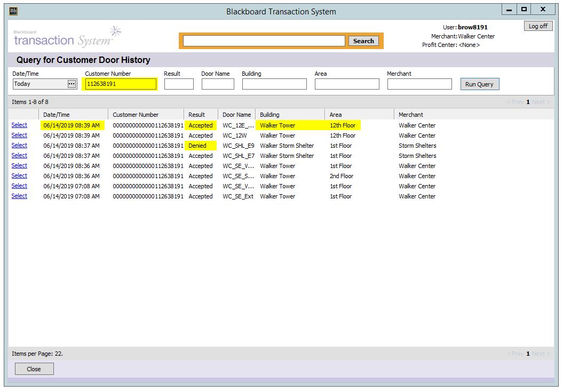Click the highlighted 06/14/2019 08:39 AM cell
The height and width of the screenshot is (392, 563).
coord(72,125)
